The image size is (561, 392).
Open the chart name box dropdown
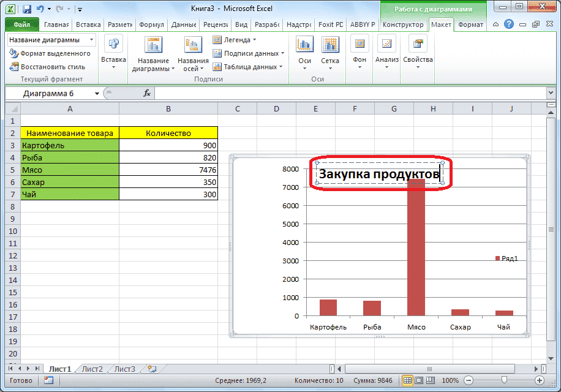pos(97,93)
